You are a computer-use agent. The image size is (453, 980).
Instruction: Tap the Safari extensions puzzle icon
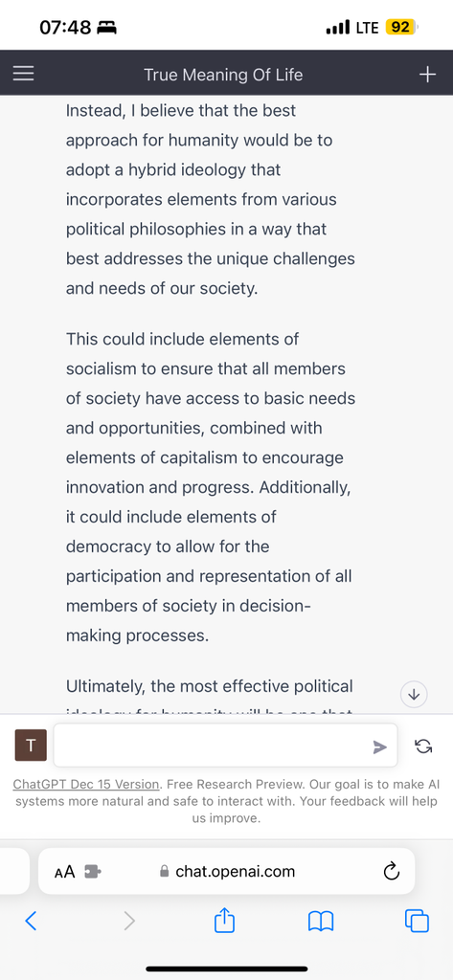93,872
